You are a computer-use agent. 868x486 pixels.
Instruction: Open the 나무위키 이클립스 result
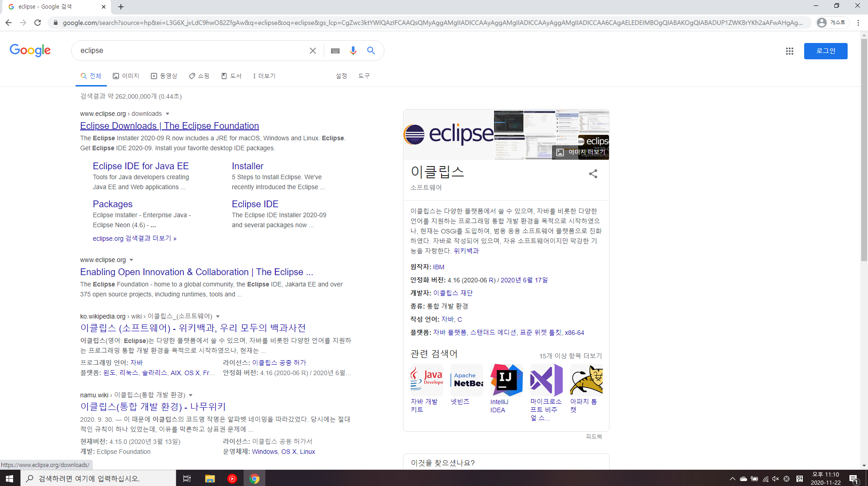click(153, 406)
